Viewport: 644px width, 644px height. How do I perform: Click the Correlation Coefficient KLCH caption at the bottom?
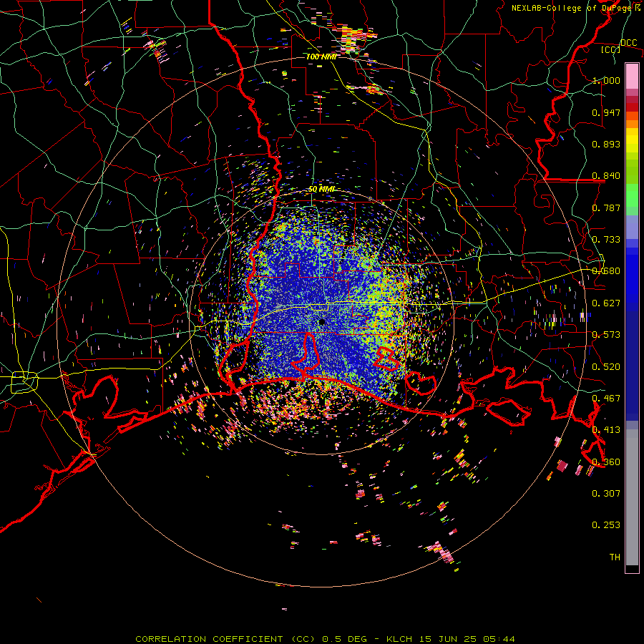tap(325, 639)
